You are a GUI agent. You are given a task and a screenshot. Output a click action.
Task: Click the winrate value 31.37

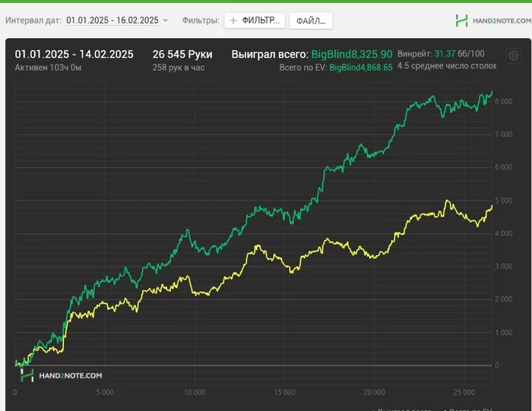click(x=445, y=54)
